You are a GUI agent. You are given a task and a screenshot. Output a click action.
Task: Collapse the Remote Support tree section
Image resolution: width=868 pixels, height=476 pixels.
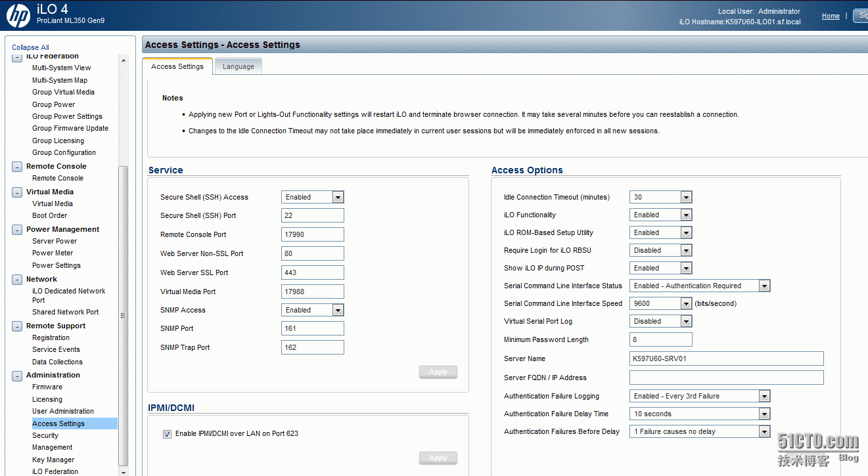point(17,326)
